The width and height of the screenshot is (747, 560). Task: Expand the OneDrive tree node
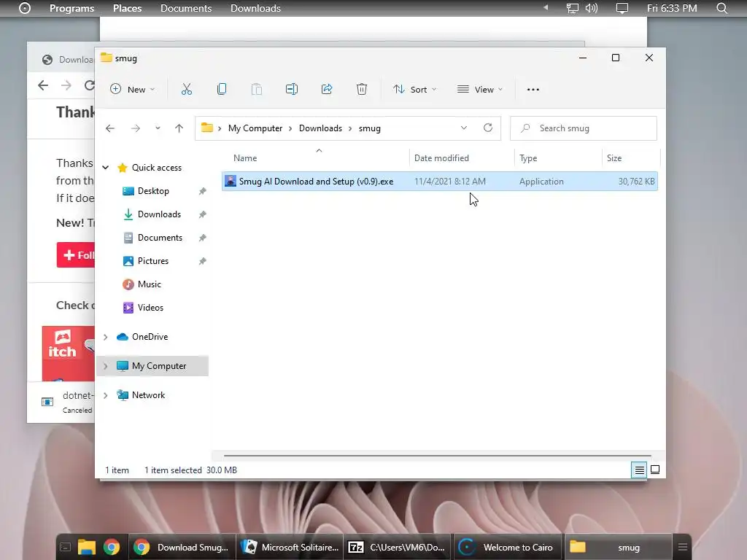(106, 337)
